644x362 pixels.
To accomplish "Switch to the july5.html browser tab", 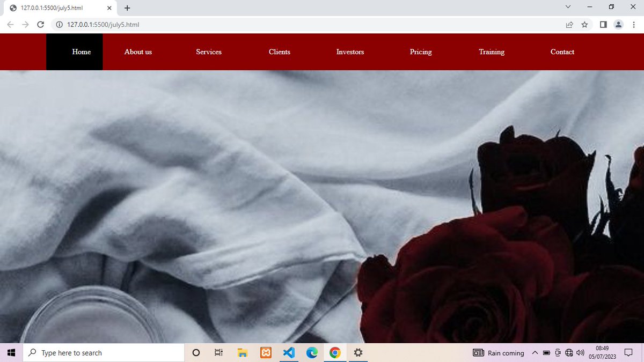I will [x=59, y=8].
